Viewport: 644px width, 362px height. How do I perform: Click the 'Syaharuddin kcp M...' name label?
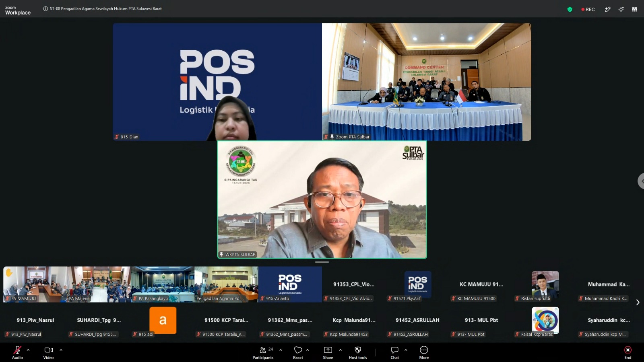pyautogui.click(x=605, y=334)
